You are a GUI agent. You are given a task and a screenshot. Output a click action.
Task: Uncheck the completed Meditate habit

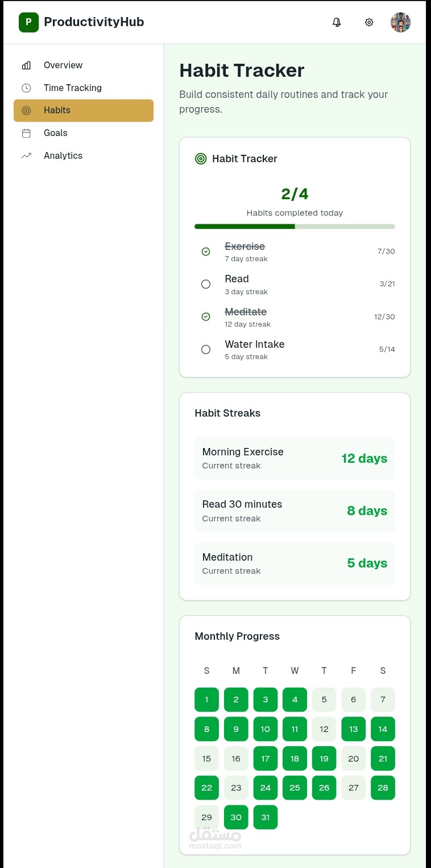(x=206, y=316)
